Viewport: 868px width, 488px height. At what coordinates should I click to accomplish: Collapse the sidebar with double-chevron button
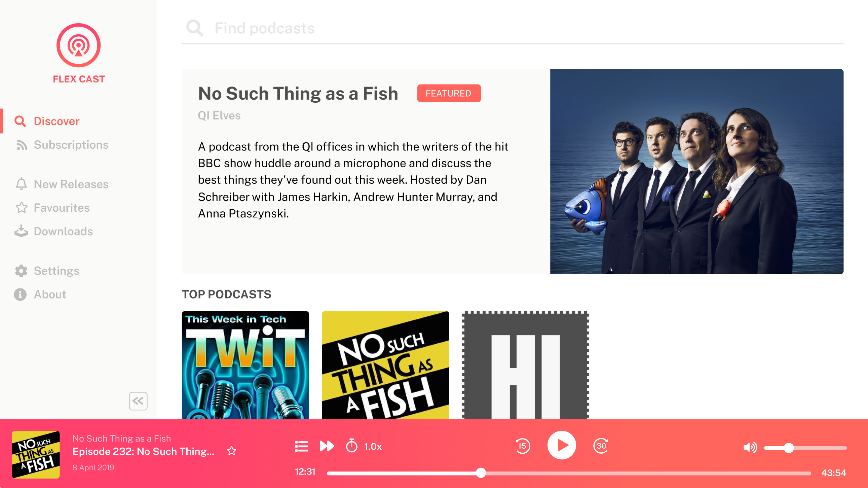coord(138,400)
